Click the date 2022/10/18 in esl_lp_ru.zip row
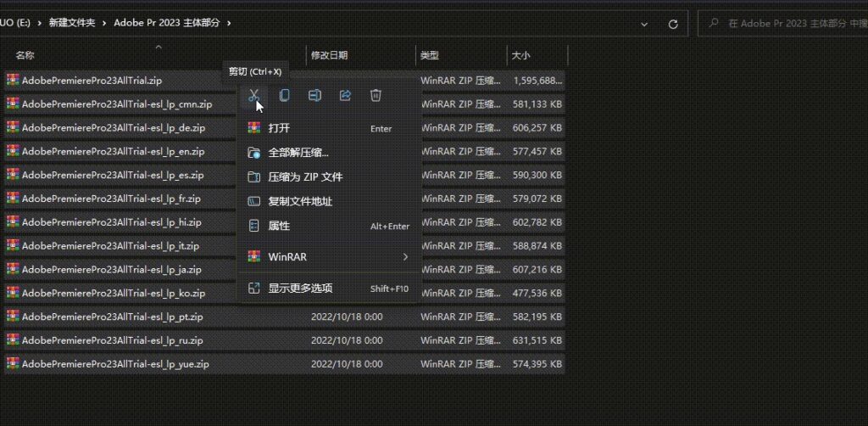This screenshot has height=426, width=868. [347, 340]
